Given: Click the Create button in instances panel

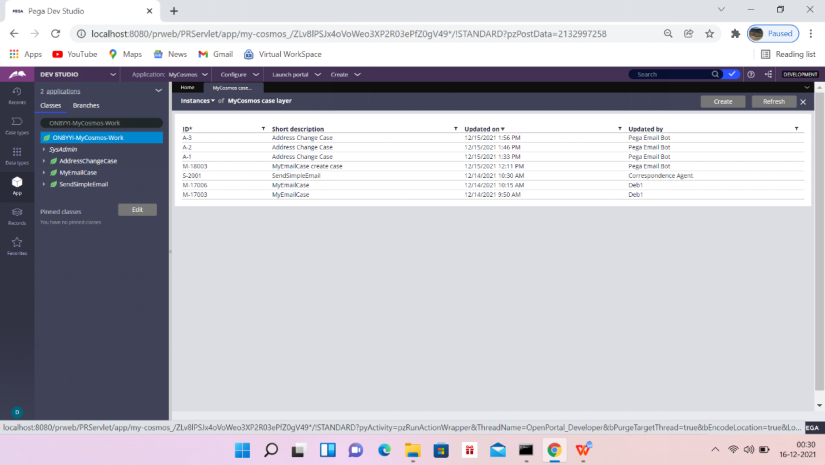Looking at the screenshot, I should click(722, 102).
